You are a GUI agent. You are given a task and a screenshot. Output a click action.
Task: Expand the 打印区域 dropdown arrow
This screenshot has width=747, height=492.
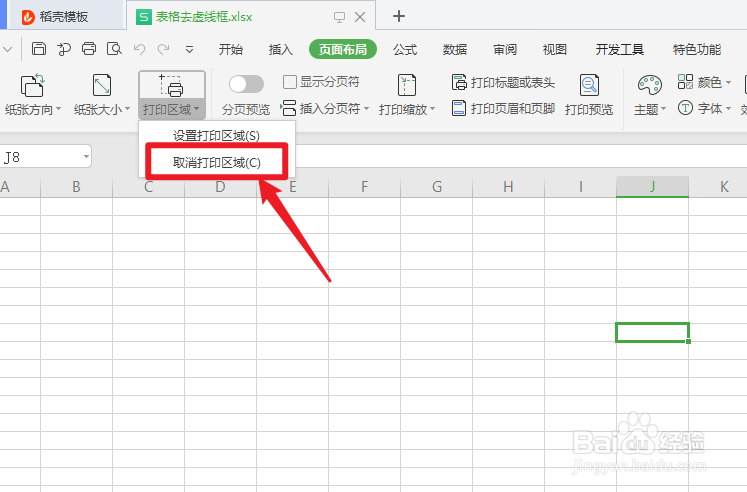coord(196,109)
